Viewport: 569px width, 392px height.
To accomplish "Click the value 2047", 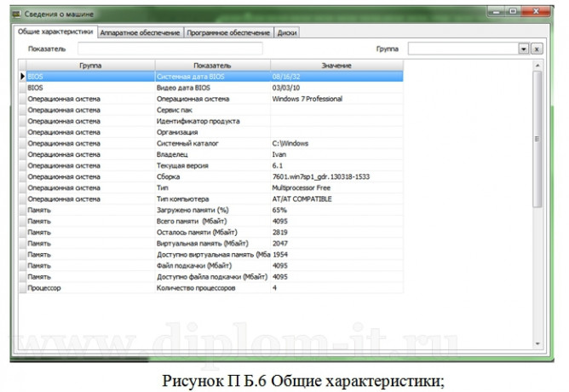I will pyautogui.click(x=279, y=243).
